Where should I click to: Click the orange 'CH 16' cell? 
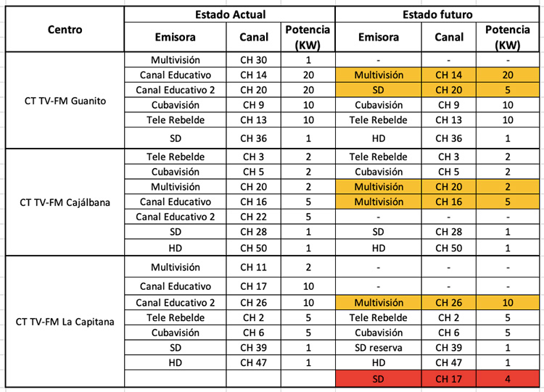[x=448, y=201]
